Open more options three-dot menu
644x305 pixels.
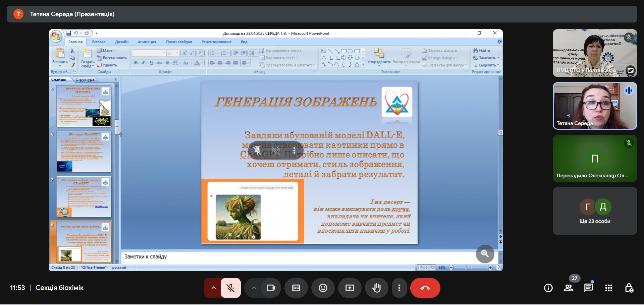point(399,288)
